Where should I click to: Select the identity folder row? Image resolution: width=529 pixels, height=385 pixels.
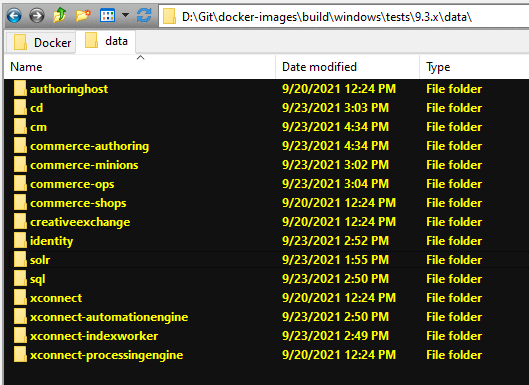(267, 241)
